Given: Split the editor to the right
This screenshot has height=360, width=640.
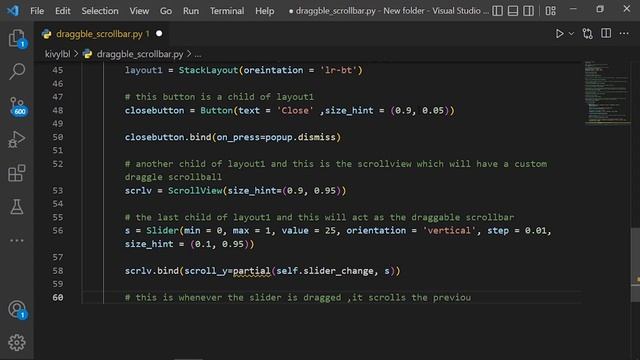Looking at the screenshot, I should (x=606, y=34).
